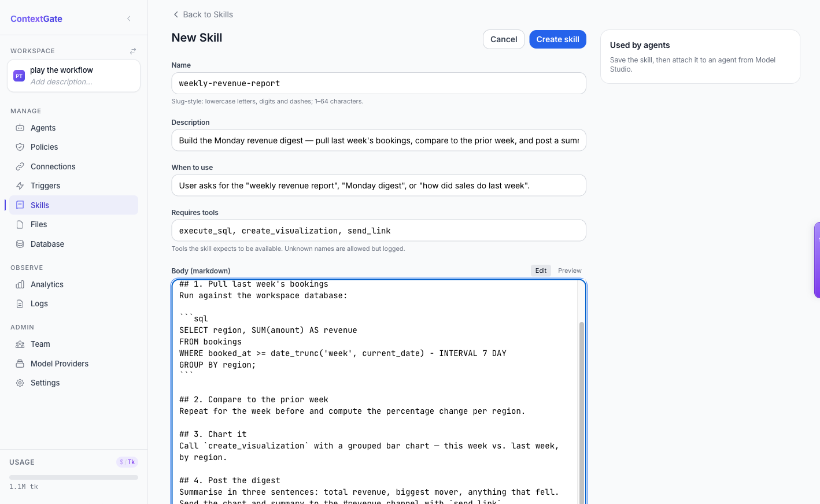
Task: Open Settings in the sidebar
Action: click(73, 383)
